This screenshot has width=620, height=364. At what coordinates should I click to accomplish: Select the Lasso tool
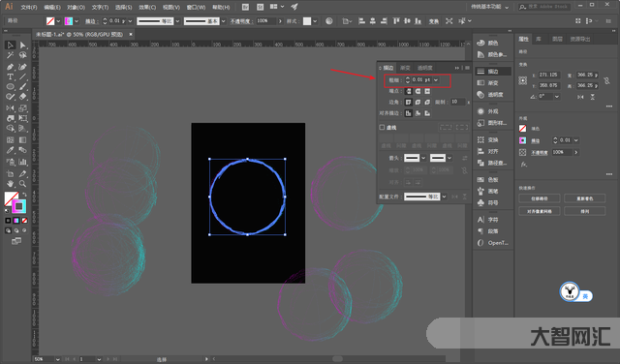pos(22,56)
